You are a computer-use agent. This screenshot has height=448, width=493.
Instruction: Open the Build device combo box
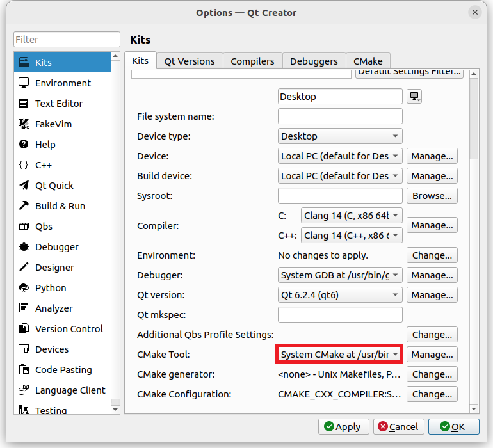pyautogui.click(x=340, y=176)
